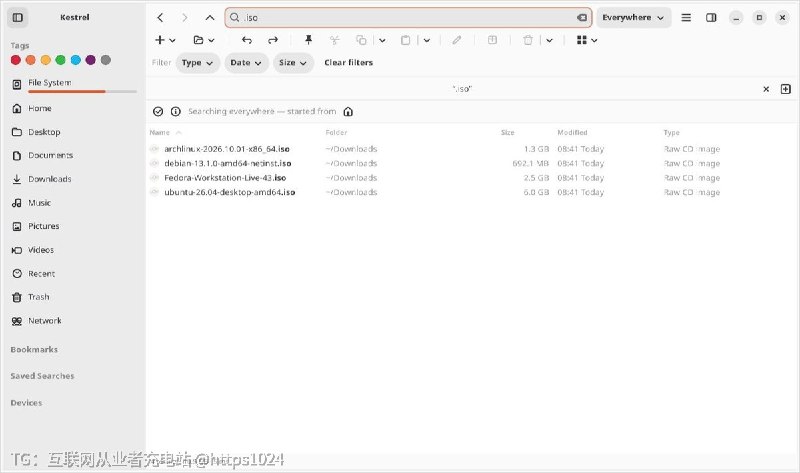Rename with the pencil icon
Viewport: 800px width, 473px height.
coord(457,40)
